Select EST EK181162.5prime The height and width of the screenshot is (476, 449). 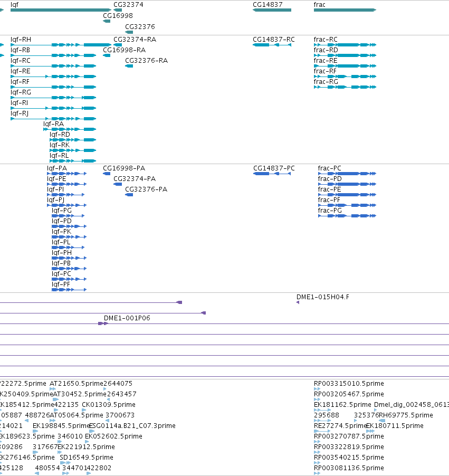pos(322,410)
